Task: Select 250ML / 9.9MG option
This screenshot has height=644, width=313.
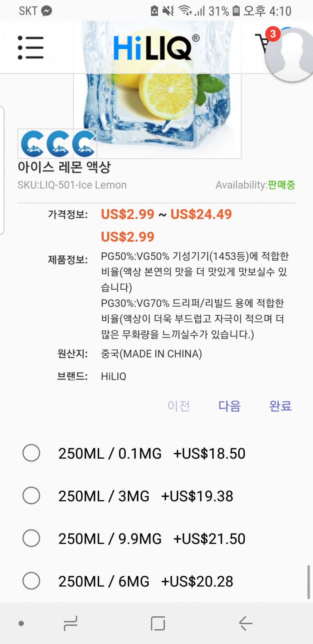Action: (31, 538)
